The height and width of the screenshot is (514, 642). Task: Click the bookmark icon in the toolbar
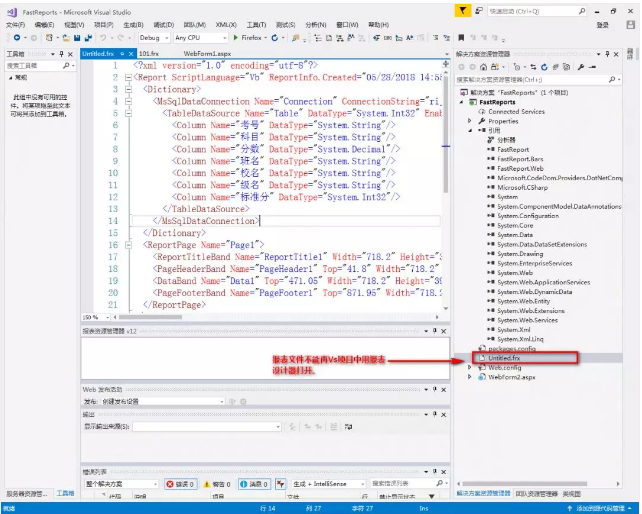[461, 38]
